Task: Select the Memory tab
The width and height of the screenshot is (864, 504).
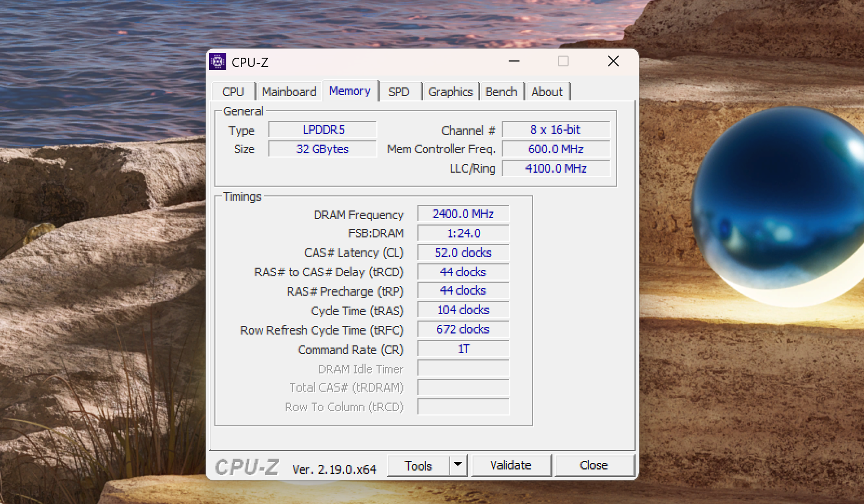Action: point(350,91)
